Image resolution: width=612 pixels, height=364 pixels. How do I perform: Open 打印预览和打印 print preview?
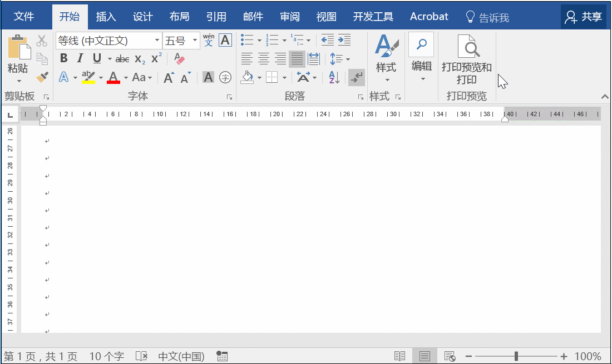[x=466, y=59]
